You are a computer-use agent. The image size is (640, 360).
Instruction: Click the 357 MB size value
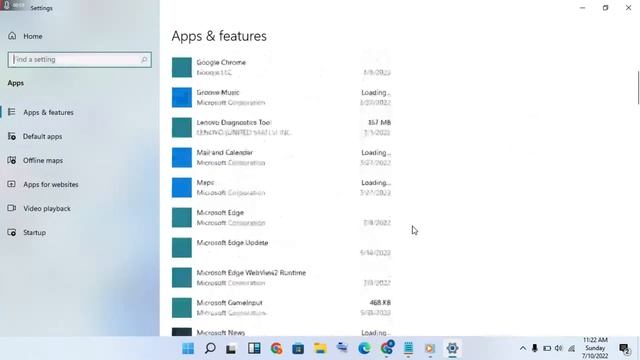coord(379,122)
